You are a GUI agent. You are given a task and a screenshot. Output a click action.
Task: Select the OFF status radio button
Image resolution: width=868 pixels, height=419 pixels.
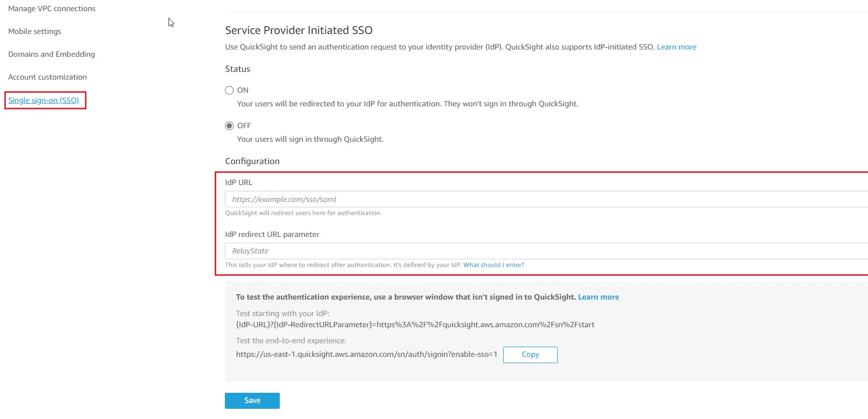click(x=229, y=126)
